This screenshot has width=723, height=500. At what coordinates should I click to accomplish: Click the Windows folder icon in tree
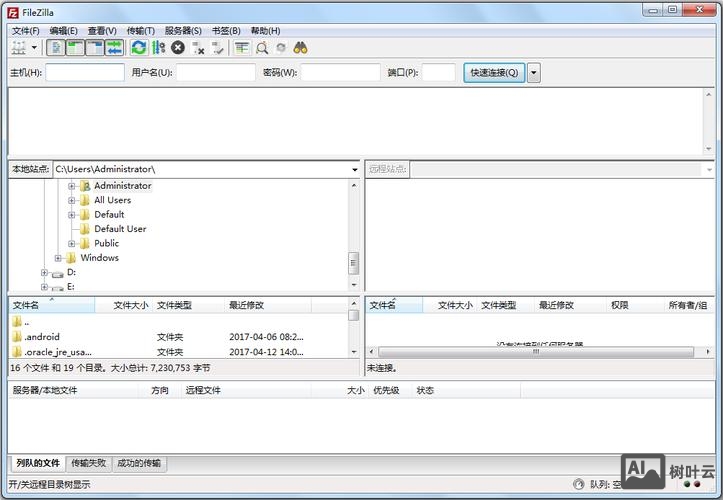pyautogui.click(x=71, y=258)
